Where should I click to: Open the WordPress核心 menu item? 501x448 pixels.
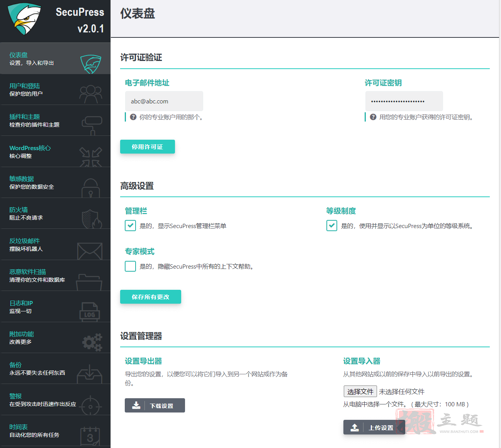tap(55, 152)
